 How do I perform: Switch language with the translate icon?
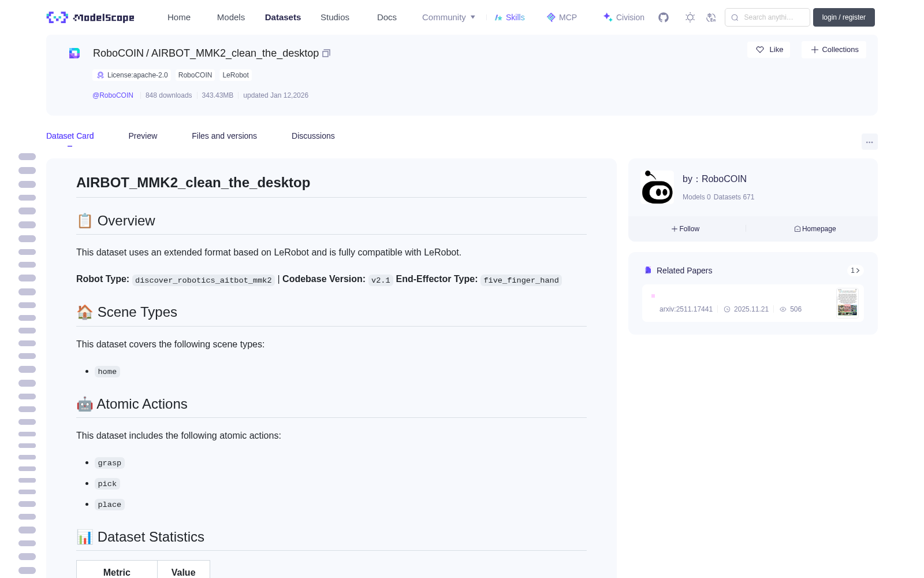(711, 17)
